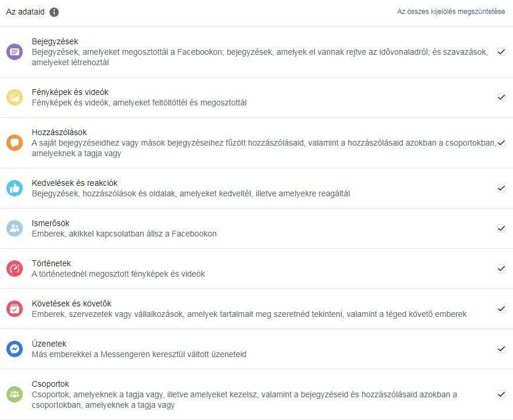Click the green Csoportok groups icon

point(14,394)
